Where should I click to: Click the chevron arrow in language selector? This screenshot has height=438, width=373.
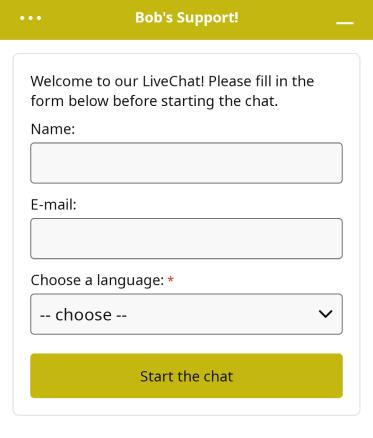point(325,314)
